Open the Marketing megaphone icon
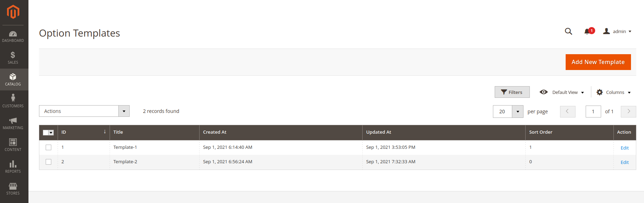644x203 pixels. pos(13,120)
